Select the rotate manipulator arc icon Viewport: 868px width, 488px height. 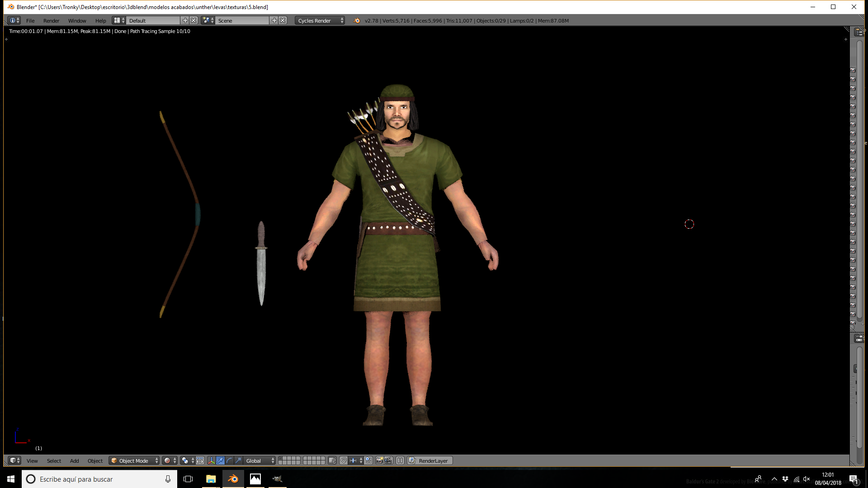point(229,460)
